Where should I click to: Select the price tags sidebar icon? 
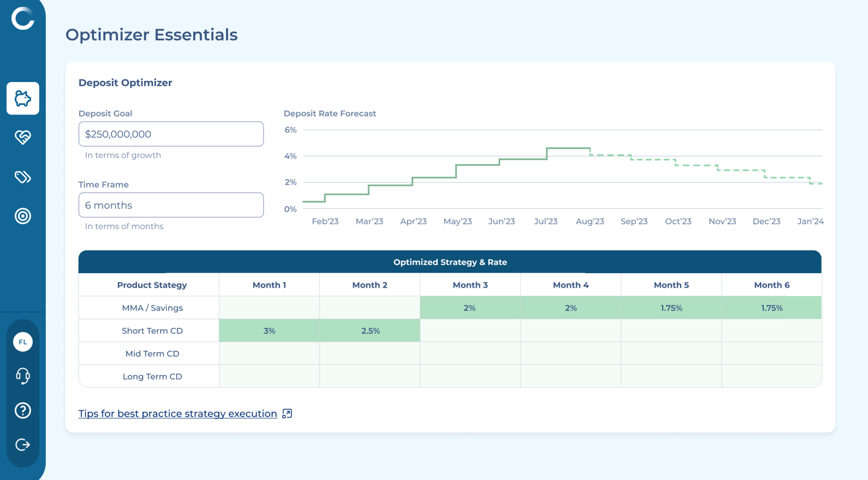coord(23,177)
